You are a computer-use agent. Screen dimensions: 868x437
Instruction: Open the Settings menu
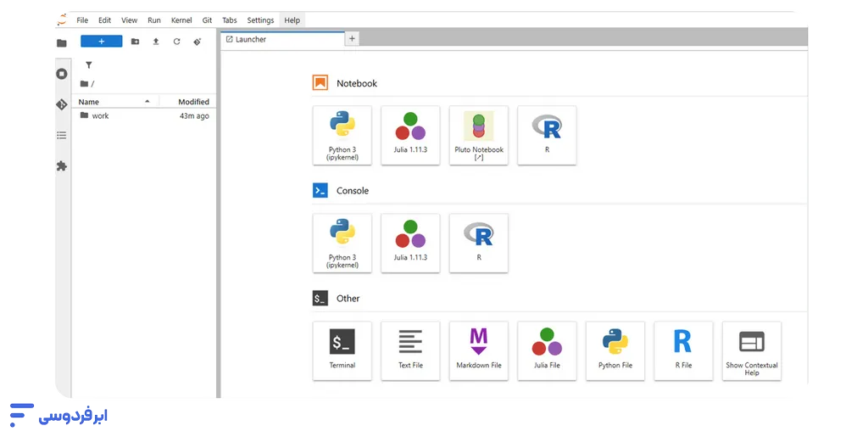(x=260, y=20)
